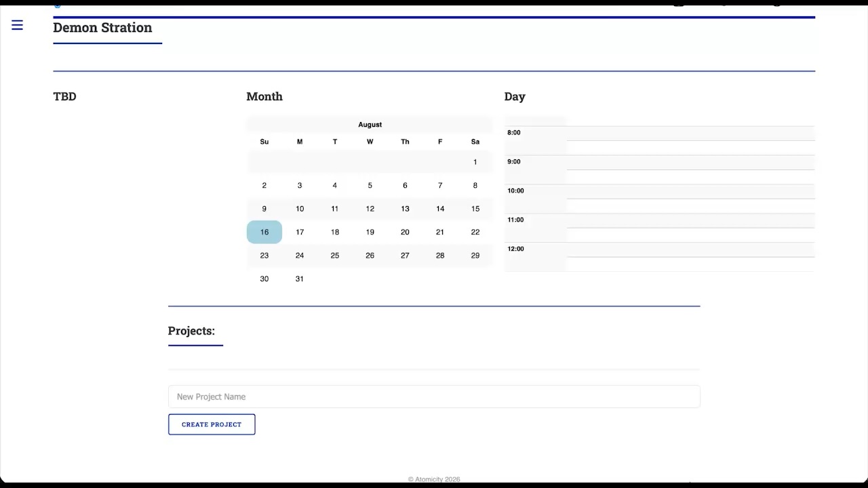Screen dimensions: 868x488
Task: Click the 12:00 time slot
Action: 659,250
